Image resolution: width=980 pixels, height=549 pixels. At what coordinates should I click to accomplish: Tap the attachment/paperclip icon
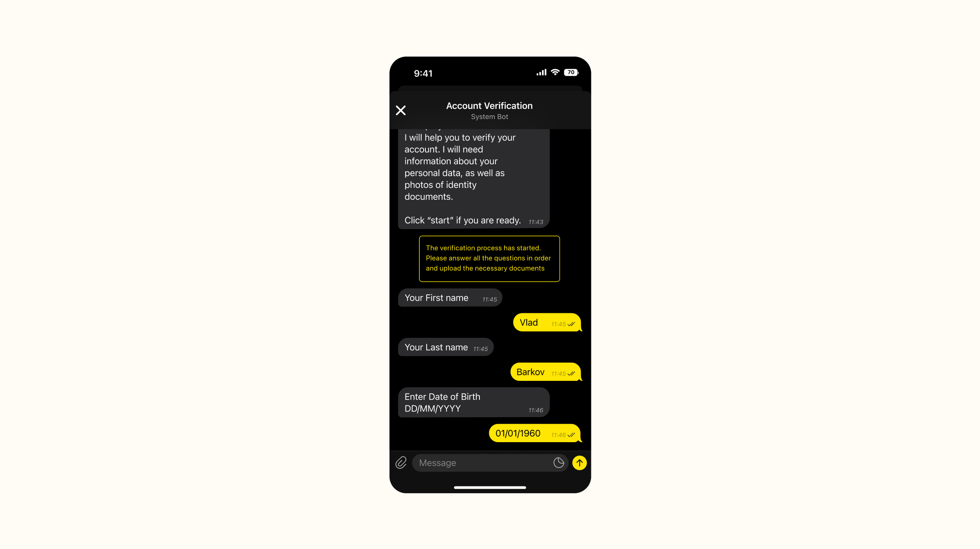(x=401, y=463)
